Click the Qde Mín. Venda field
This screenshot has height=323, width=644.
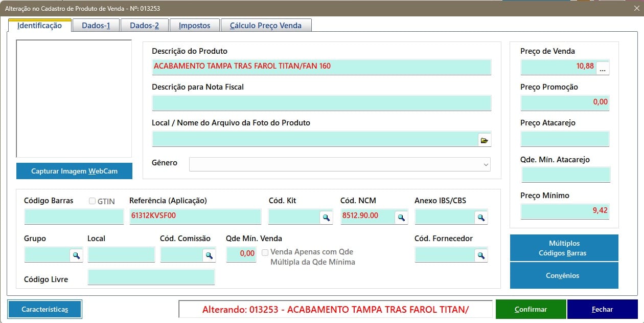[241, 254]
